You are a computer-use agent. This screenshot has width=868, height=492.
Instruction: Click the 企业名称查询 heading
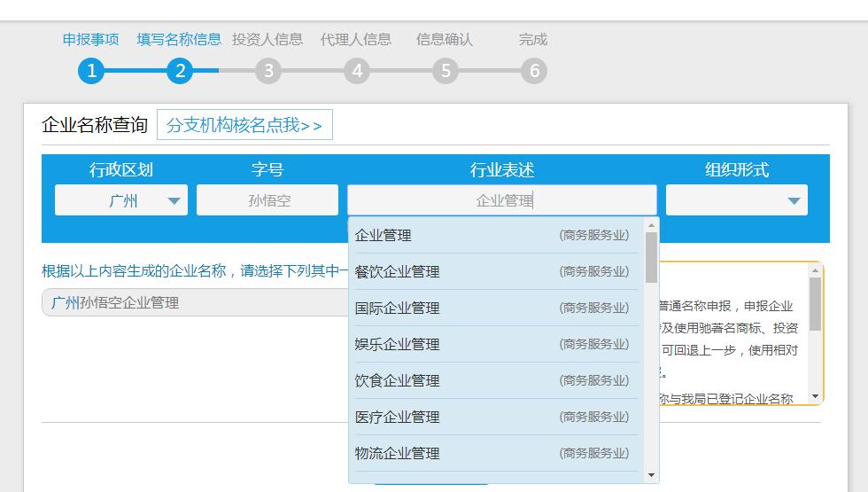[x=95, y=125]
